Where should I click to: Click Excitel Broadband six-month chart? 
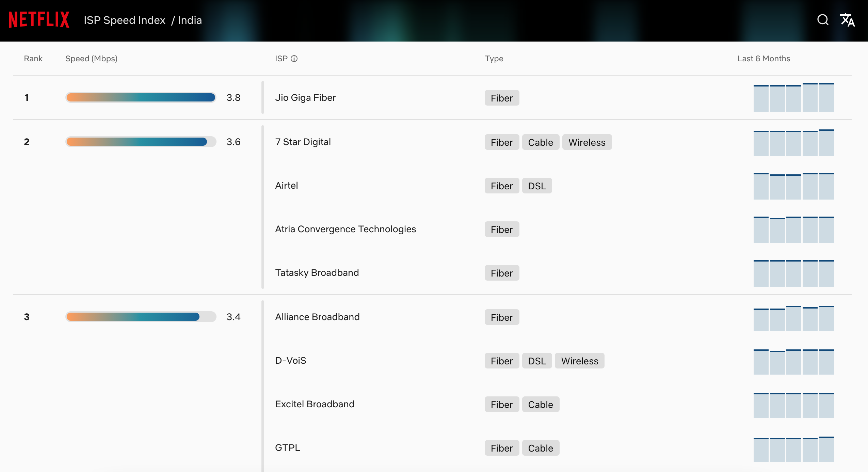tap(793, 406)
